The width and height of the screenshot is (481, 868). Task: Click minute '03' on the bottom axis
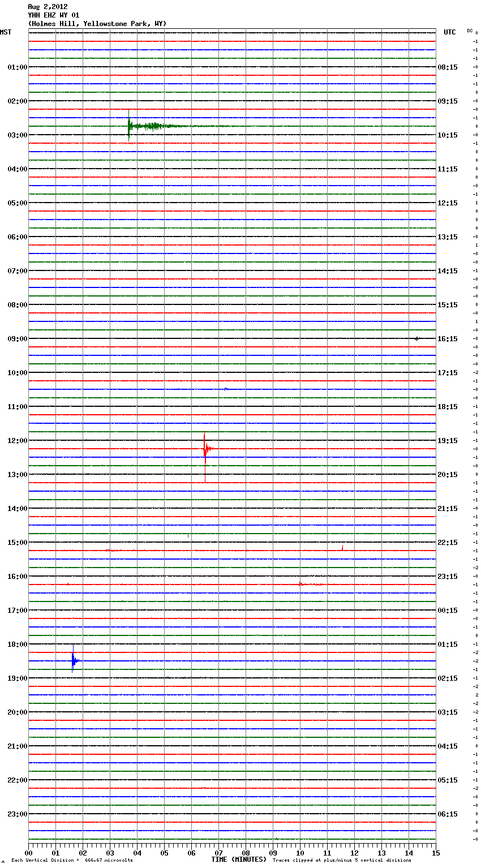pyautogui.click(x=110, y=853)
